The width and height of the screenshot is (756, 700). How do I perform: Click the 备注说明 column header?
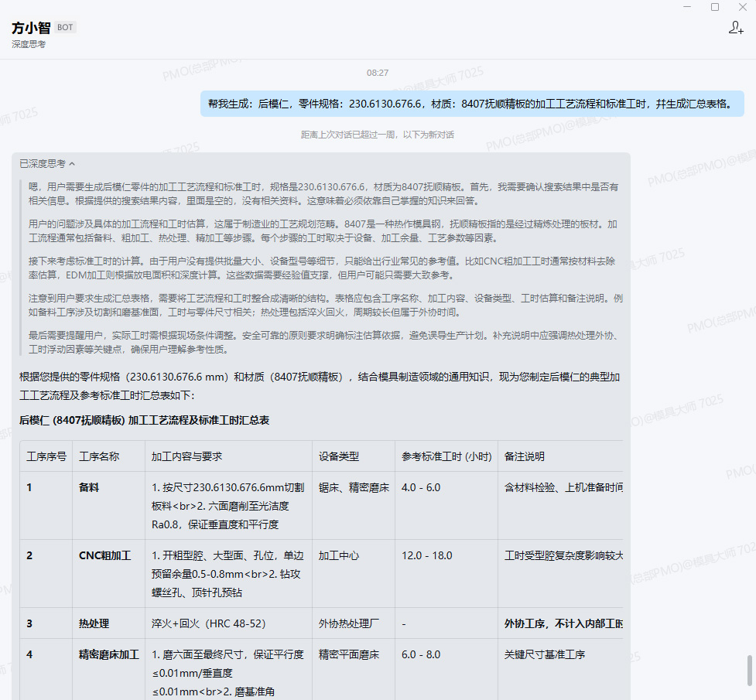tap(525, 456)
